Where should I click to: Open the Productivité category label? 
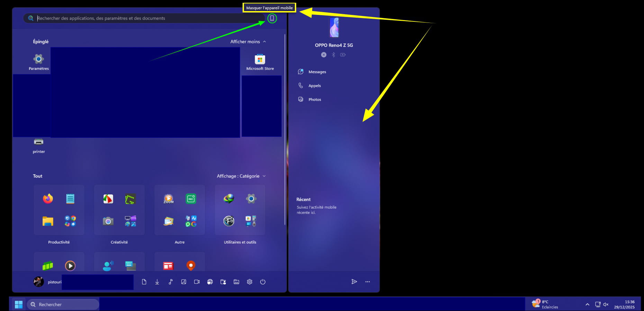pyautogui.click(x=59, y=242)
